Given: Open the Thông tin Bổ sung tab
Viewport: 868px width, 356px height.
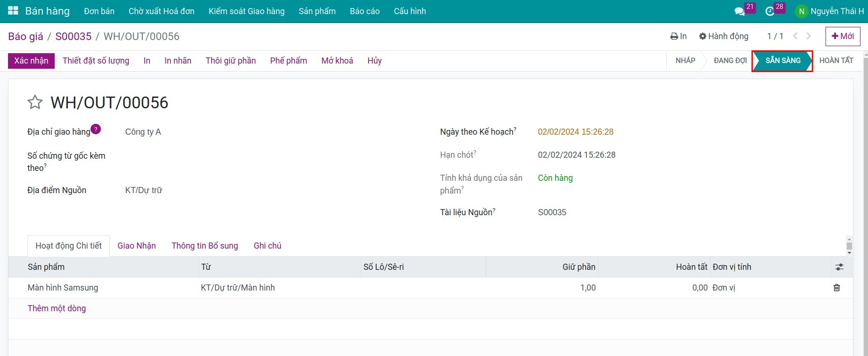Looking at the screenshot, I should pyautogui.click(x=205, y=246).
